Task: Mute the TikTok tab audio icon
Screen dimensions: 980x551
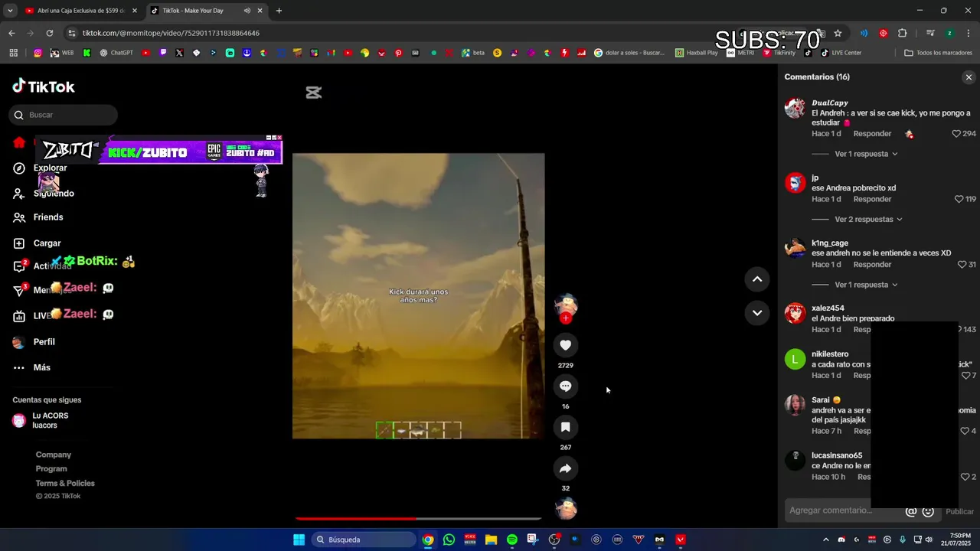Action: tap(247, 11)
